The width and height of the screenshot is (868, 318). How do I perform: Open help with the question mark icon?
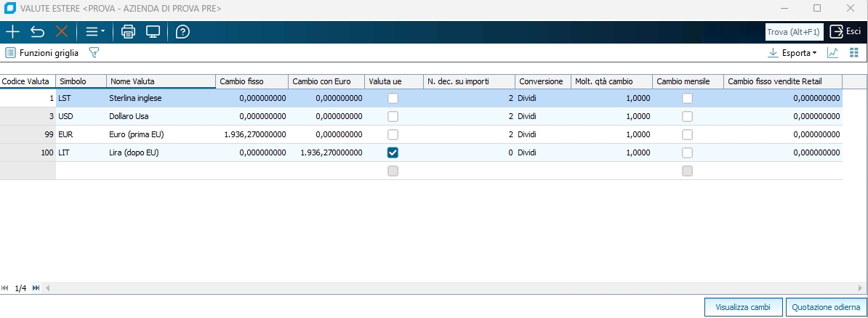[x=182, y=31]
